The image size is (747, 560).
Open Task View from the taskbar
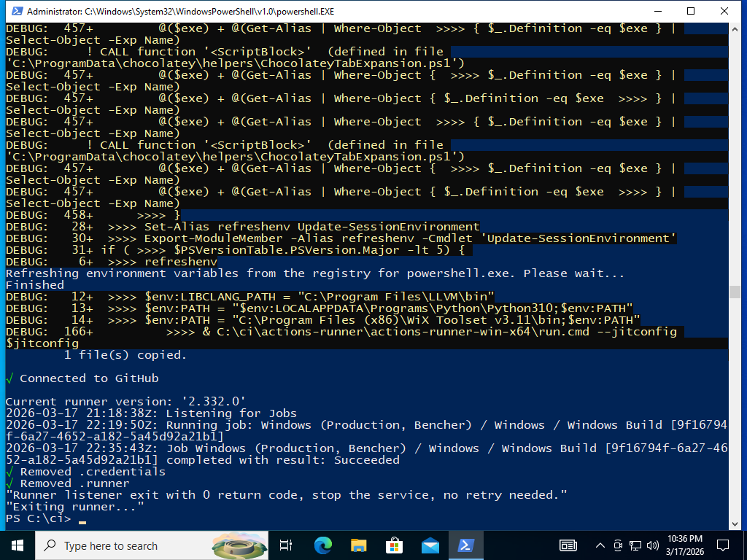coord(286,545)
